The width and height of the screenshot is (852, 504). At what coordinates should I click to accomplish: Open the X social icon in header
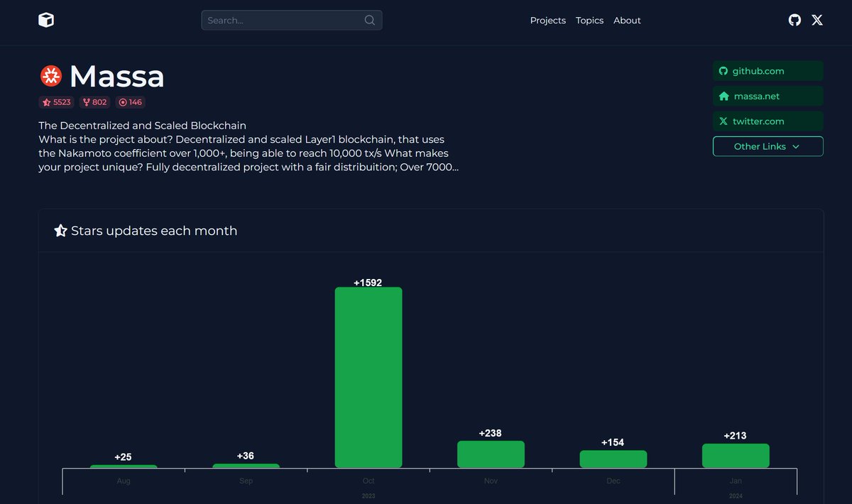817,20
